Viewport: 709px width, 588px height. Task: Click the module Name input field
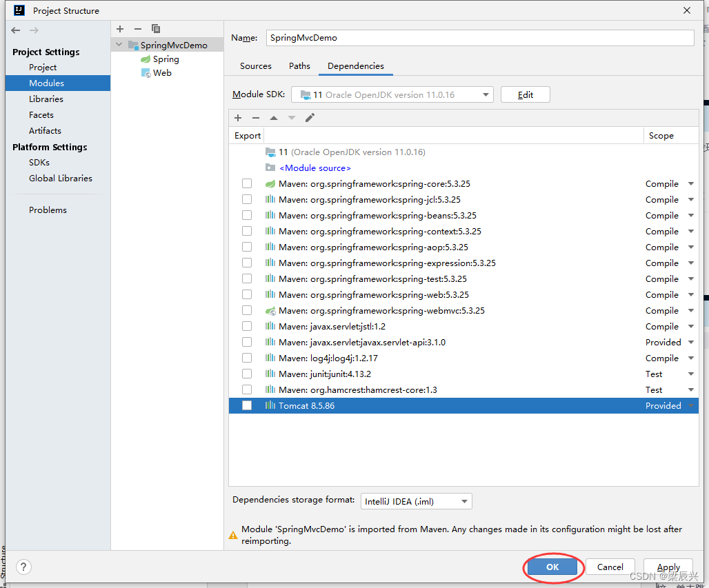coord(480,38)
